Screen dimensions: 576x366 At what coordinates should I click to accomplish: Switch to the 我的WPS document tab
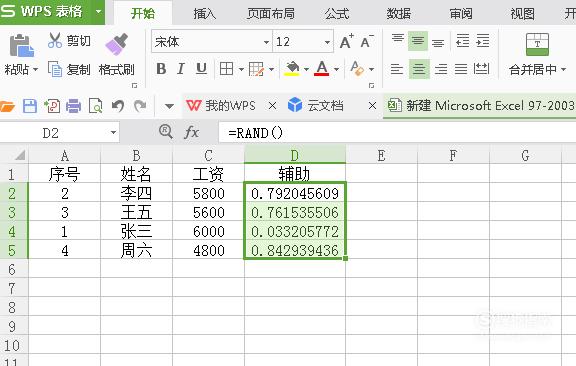220,106
